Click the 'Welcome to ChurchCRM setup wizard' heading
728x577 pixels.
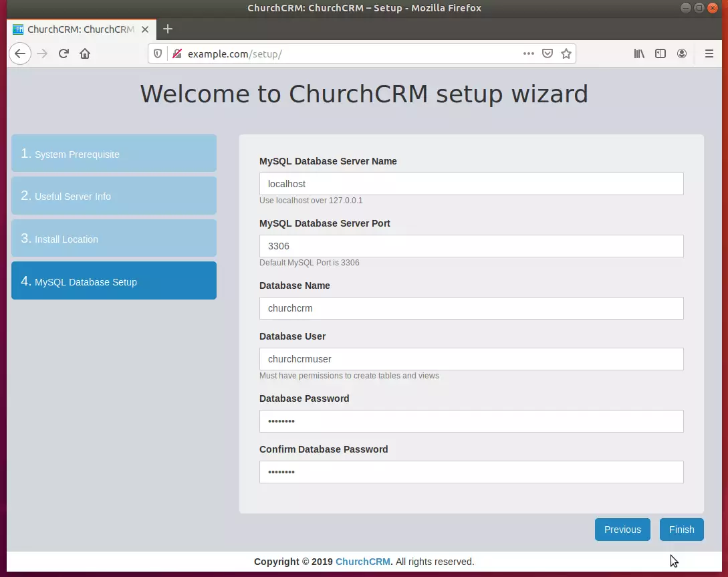click(364, 94)
